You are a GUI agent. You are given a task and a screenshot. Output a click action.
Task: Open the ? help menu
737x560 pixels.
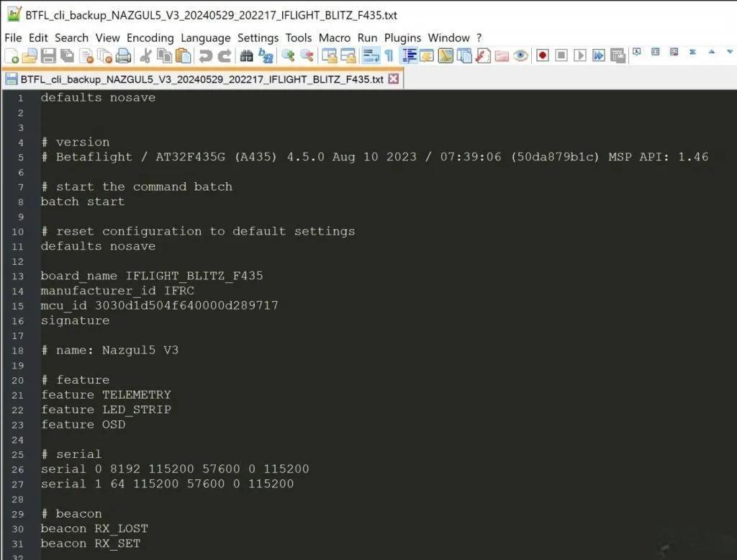pyautogui.click(x=479, y=37)
